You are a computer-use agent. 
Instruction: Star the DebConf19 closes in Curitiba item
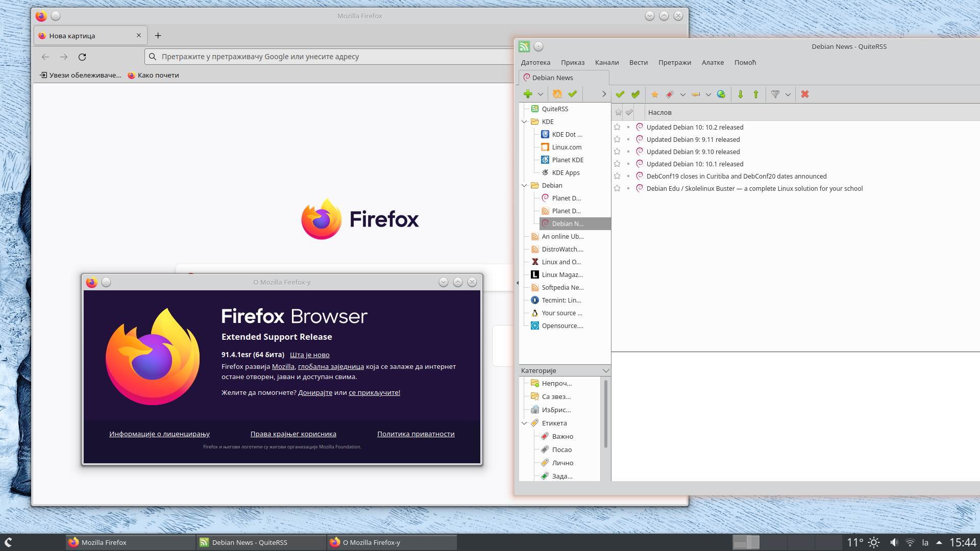click(x=617, y=176)
